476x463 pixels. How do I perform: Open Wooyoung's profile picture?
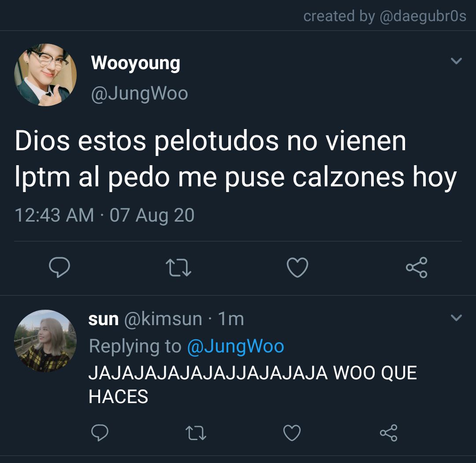(45, 74)
